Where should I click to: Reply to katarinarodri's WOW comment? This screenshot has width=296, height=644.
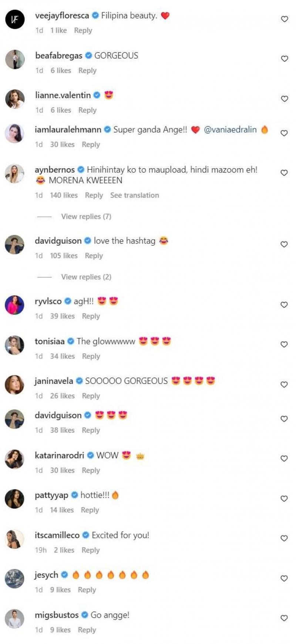[x=91, y=470]
